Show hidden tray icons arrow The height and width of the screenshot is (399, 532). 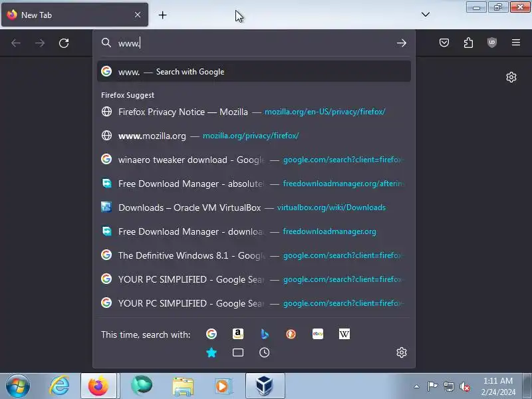click(x=417, y=386)
